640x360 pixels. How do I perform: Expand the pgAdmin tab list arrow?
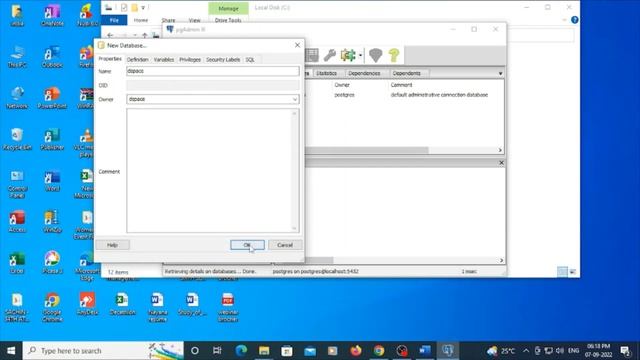pos(500,74)
